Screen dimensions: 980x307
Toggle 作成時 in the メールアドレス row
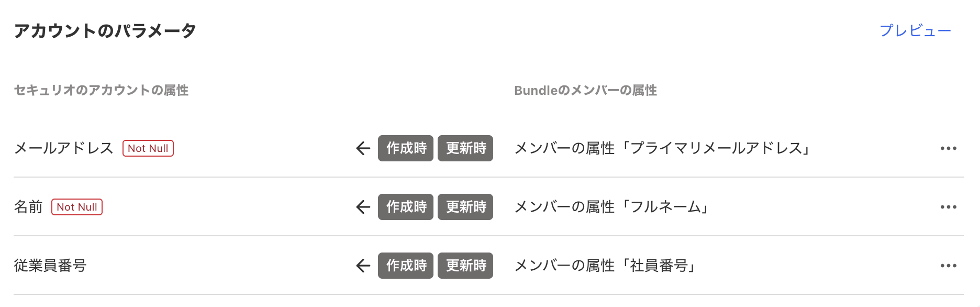pyautogui.click(x=405, y=148)
